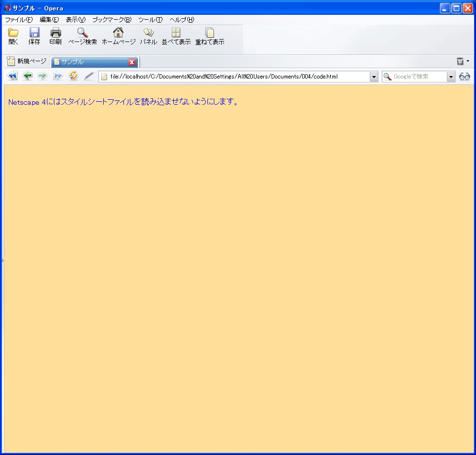This screenshot has height=455, width=476.
Task: Click the 保存 (Save) floppy disk icon
Action: (x=34, y=33)
